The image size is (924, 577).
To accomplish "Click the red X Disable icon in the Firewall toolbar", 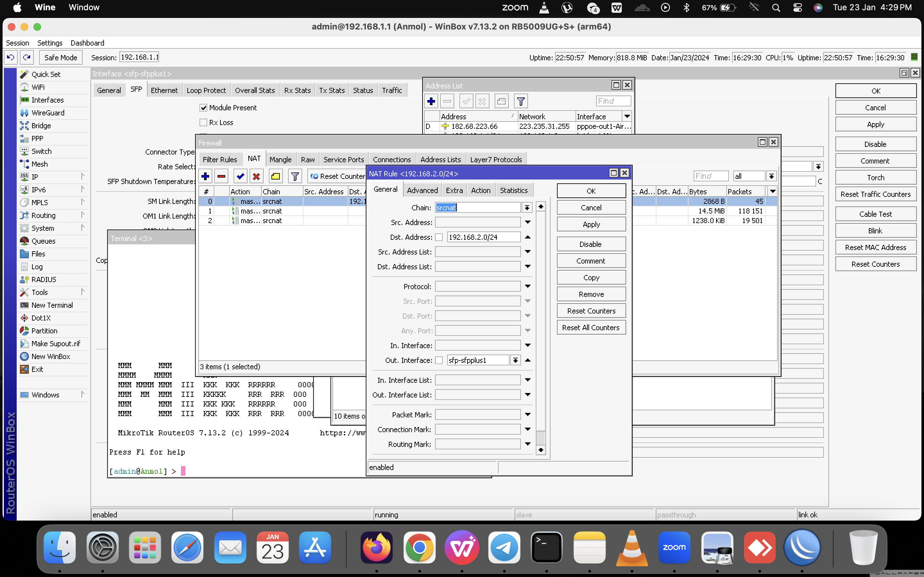I will [x=256, y=176].
